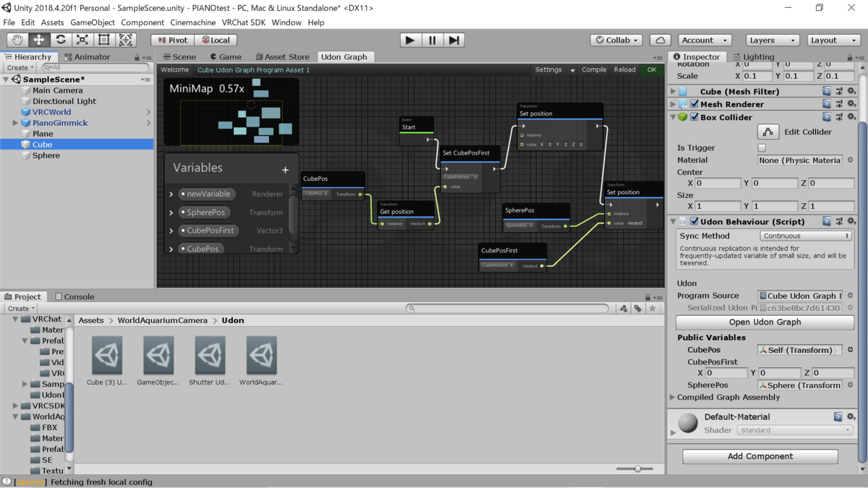Open the Layout dropdown
The height and width of the screenshot is (488, 868).
(833, 40)
